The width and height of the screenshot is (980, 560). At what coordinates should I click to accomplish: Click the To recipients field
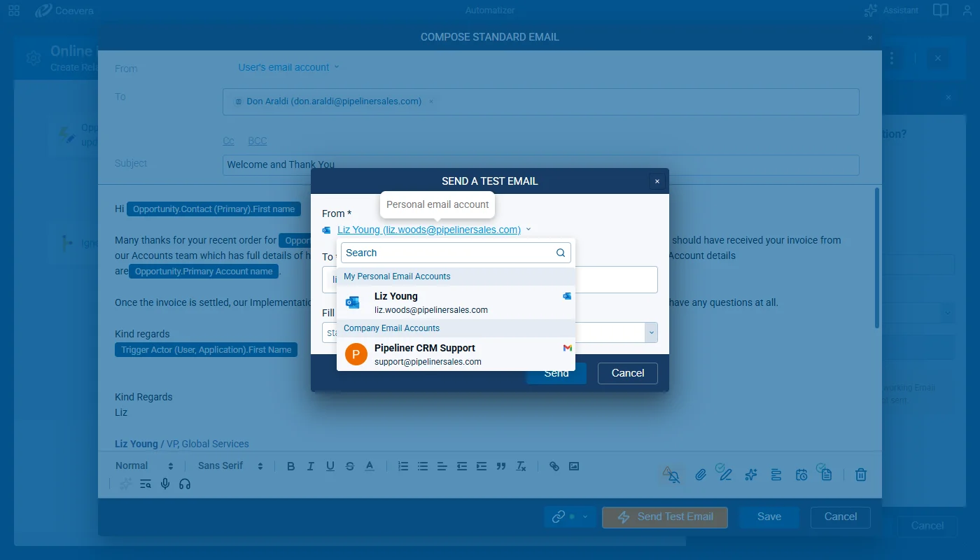coord(540,101)
